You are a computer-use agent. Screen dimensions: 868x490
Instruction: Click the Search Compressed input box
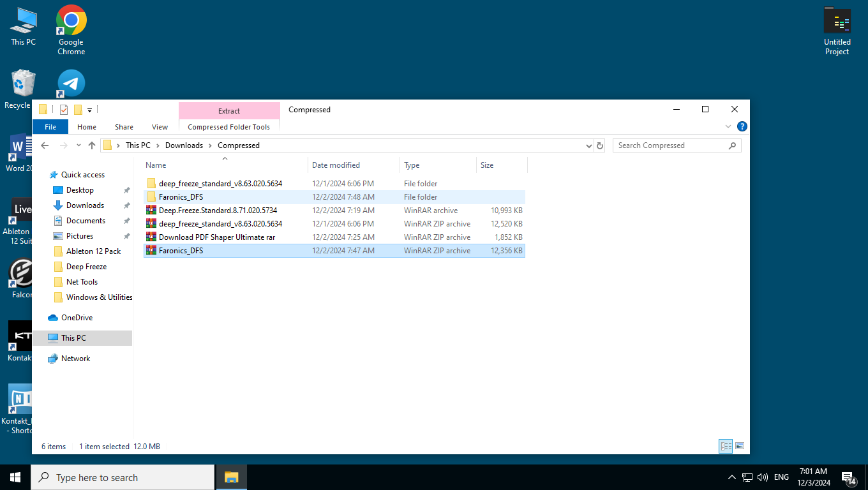pos(670,145)
